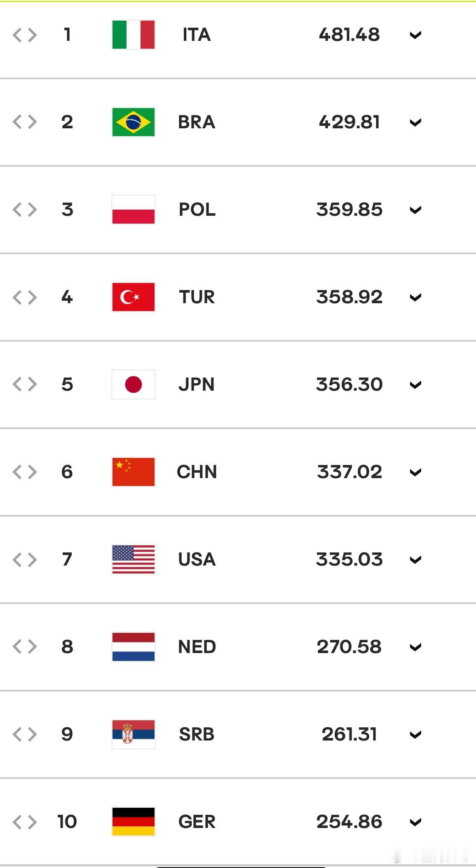This screenshot has width=476, height=868.
Task: Click the Netherlands flag icon
Action: pos(133,647)
